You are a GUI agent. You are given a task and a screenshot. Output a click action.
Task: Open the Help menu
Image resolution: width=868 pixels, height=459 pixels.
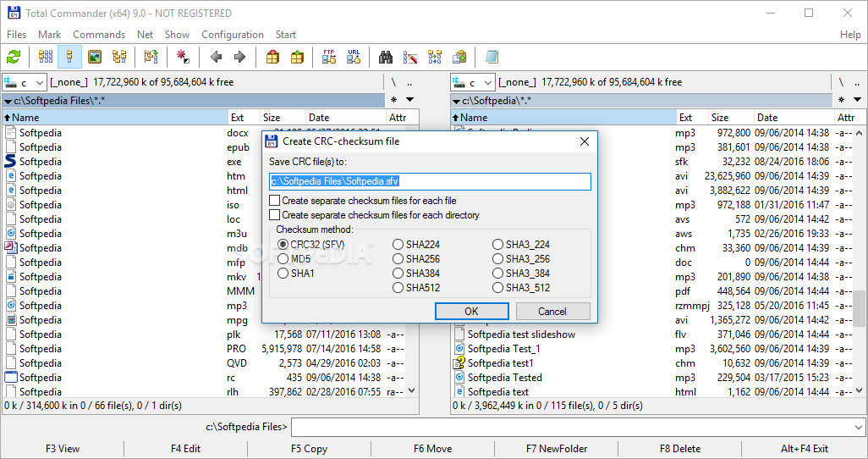point(850,35)
